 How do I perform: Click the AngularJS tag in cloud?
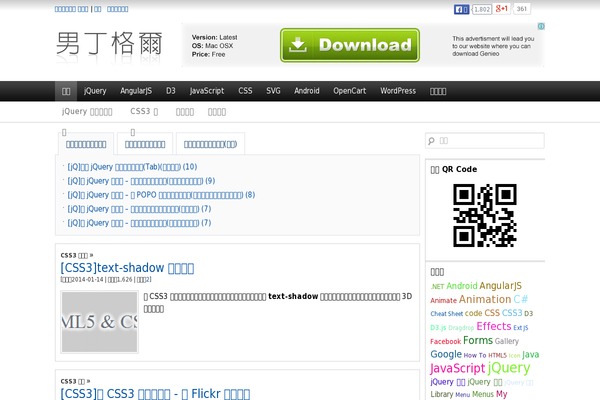(500, 286)
